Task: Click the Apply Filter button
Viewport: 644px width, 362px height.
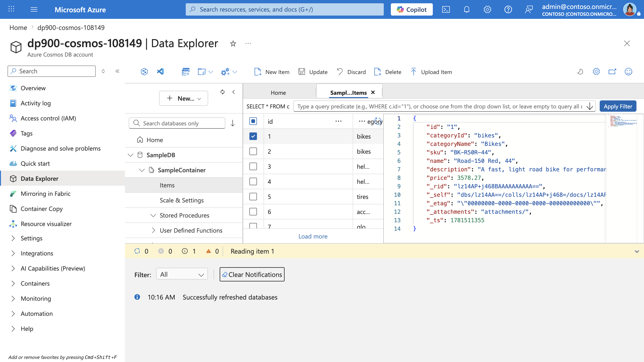Action: click(618, 106)
